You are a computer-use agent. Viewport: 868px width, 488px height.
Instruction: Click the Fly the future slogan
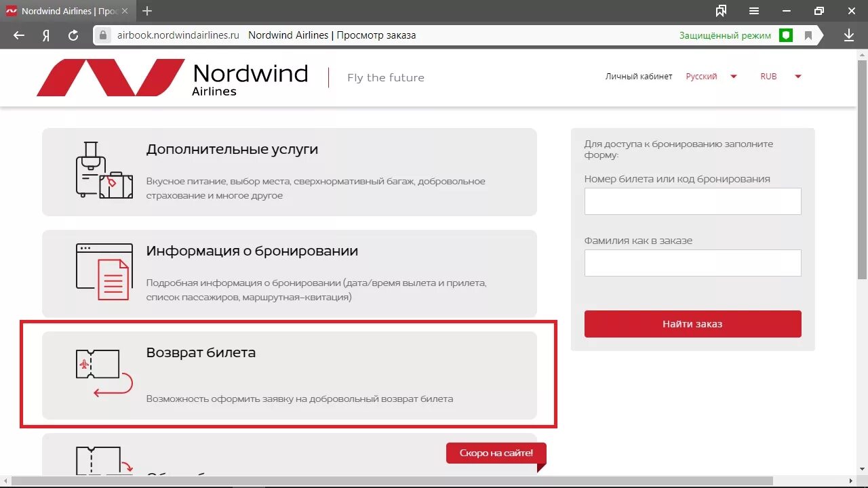pyautogui.click(x=386, y=78)
